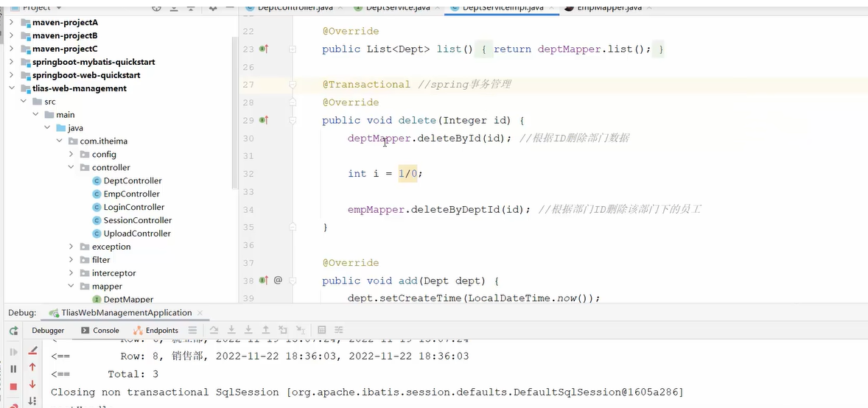Expand the maven-projectA module
This screenshot has width=868, height=408.
[12, 23]
